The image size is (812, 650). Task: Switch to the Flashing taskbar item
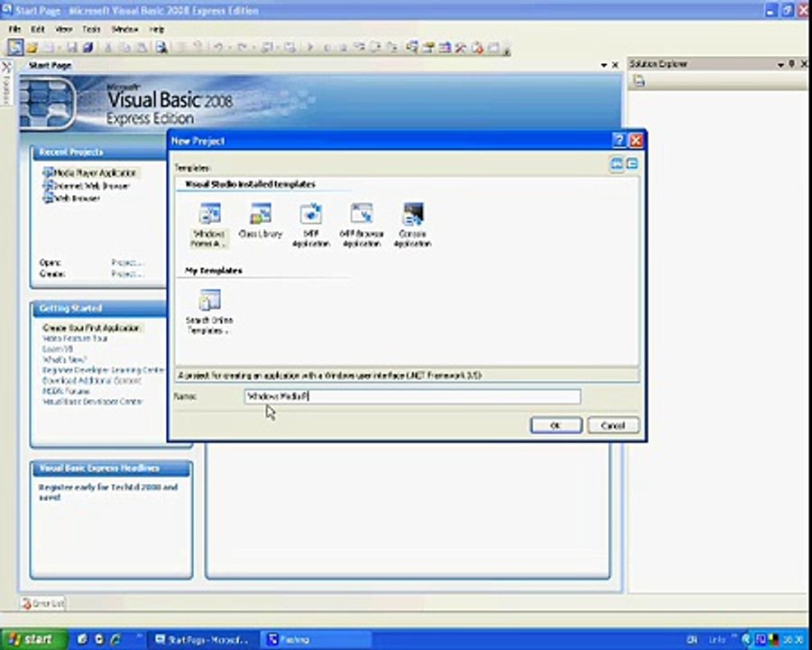point(315,640)
